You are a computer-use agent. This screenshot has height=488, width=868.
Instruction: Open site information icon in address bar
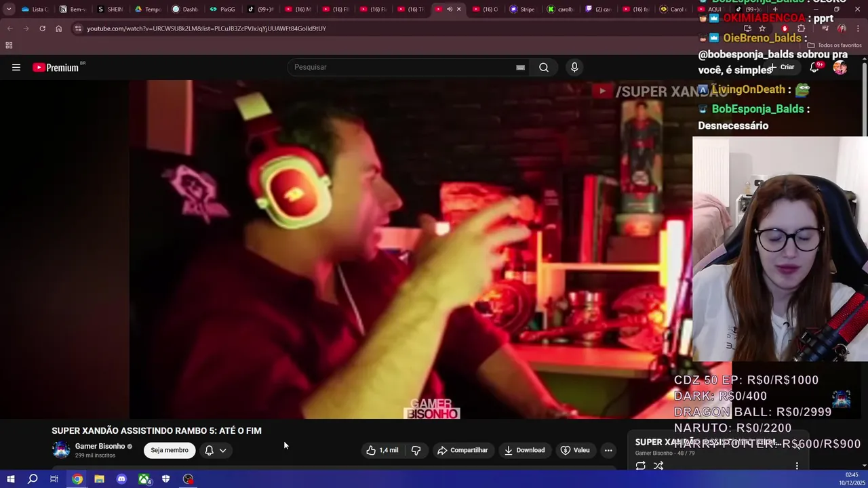(x=79, y=28)
